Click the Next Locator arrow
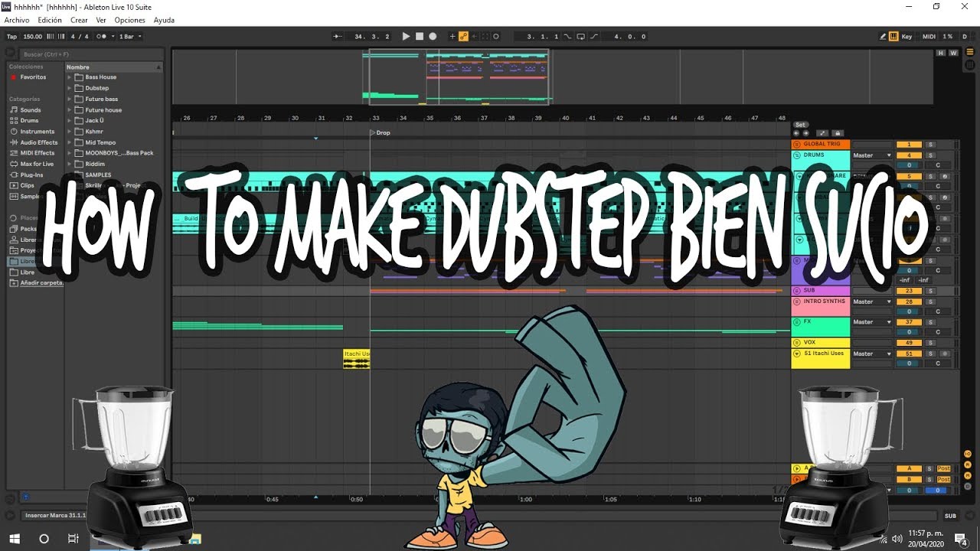Screen dimensions: 980x551 coord(805,133)
